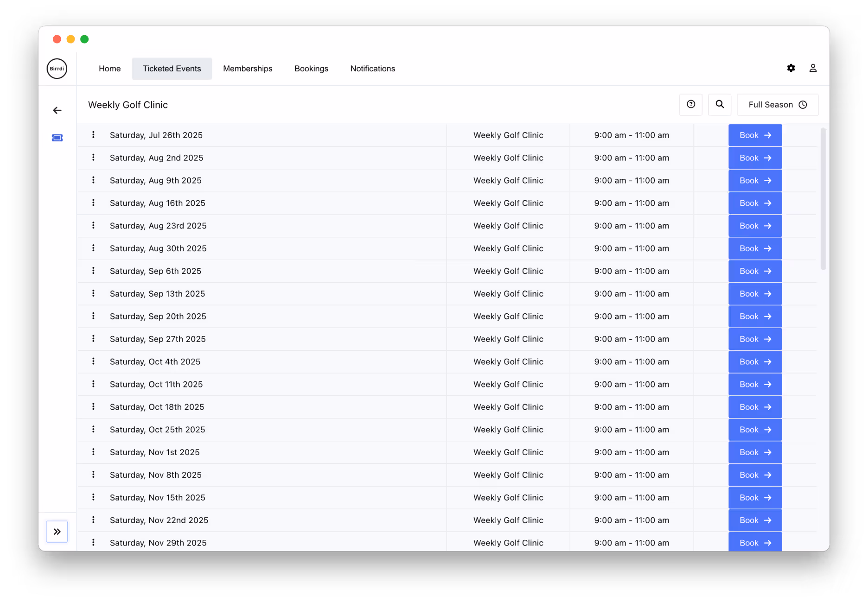Viewport: 868px width, 602px height.
Task: Open row menu for Oct 18th 2025
Action: click(93, 406)
